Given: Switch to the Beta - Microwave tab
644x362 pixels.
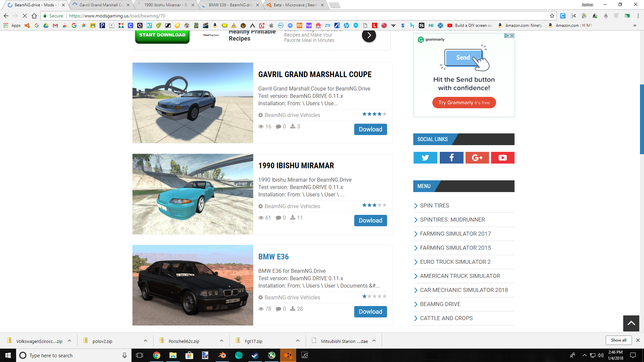Looking at the screenshot, I should pyautogui.click(x=295, y=5).
